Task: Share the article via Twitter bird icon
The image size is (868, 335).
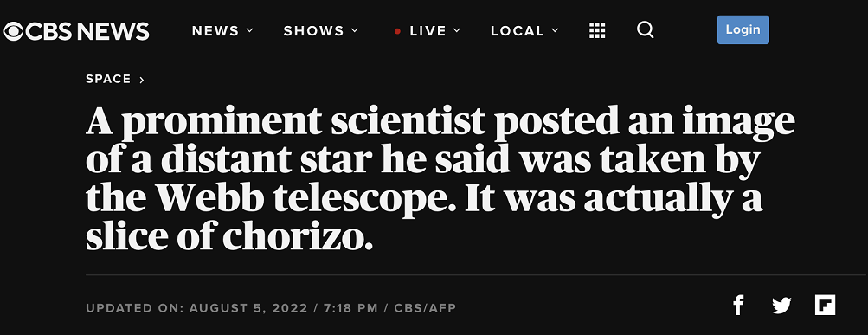Action: click(781, 306)
